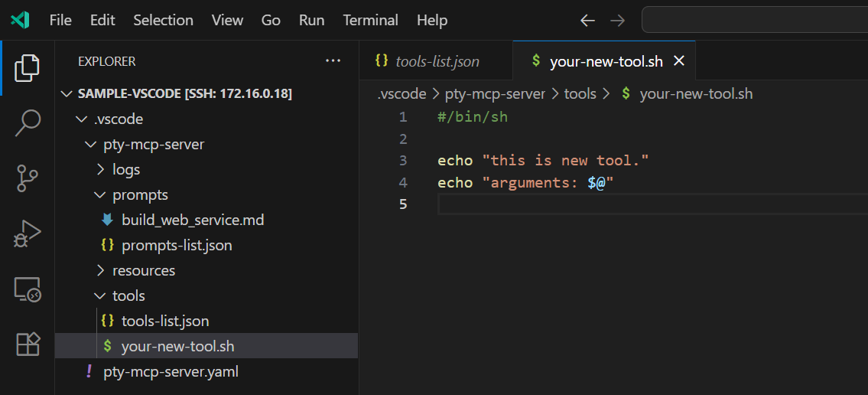Expand the logs folder
This screenshot has height=395, width=868.
[x=206, y=169]
